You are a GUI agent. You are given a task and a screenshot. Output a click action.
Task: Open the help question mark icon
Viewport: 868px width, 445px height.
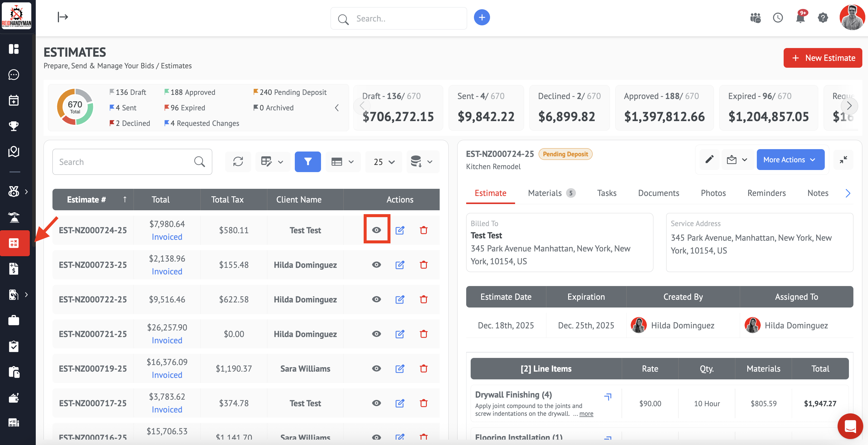pos(822,18)
